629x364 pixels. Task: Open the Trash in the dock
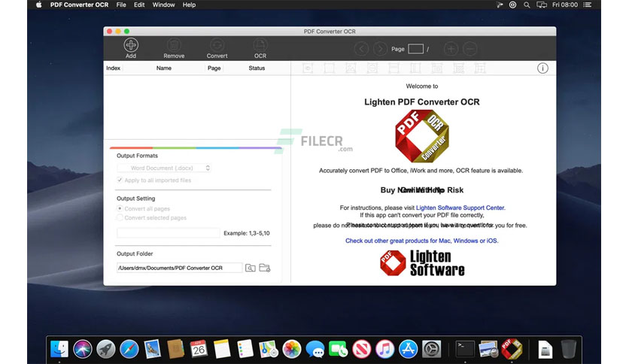(x=568, y=349)
